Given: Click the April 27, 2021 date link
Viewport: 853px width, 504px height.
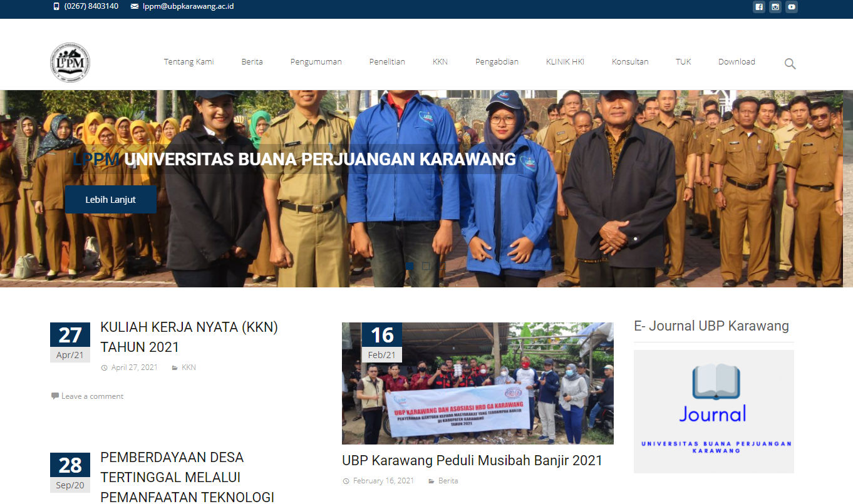Looking at the screenshot, I should click(x=135, y=368).
